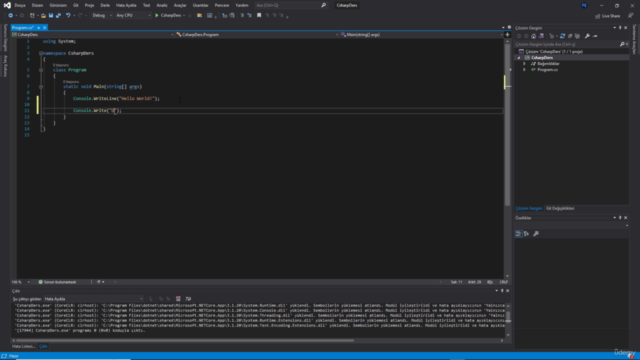Click Properties wrench in Solution Explorer toolbar
640x360 pixels.
coord(587,36)
